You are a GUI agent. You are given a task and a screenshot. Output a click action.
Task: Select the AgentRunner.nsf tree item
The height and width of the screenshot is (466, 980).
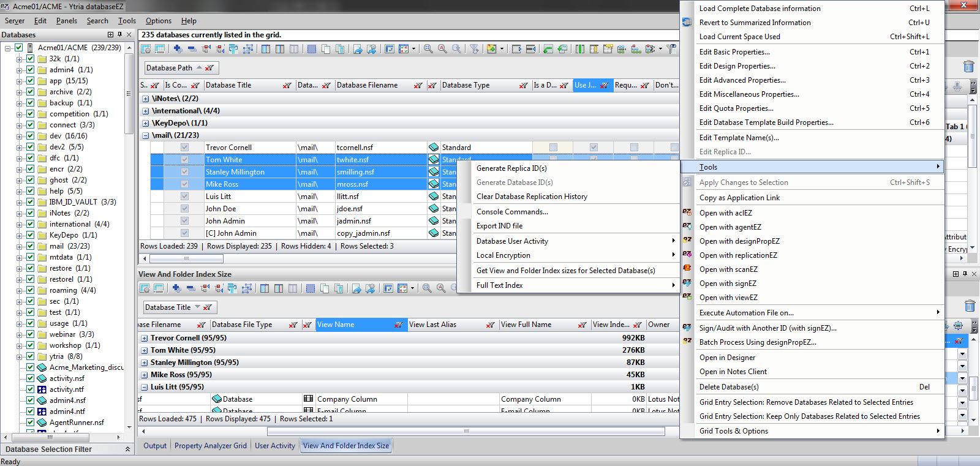tap(77, 423)
